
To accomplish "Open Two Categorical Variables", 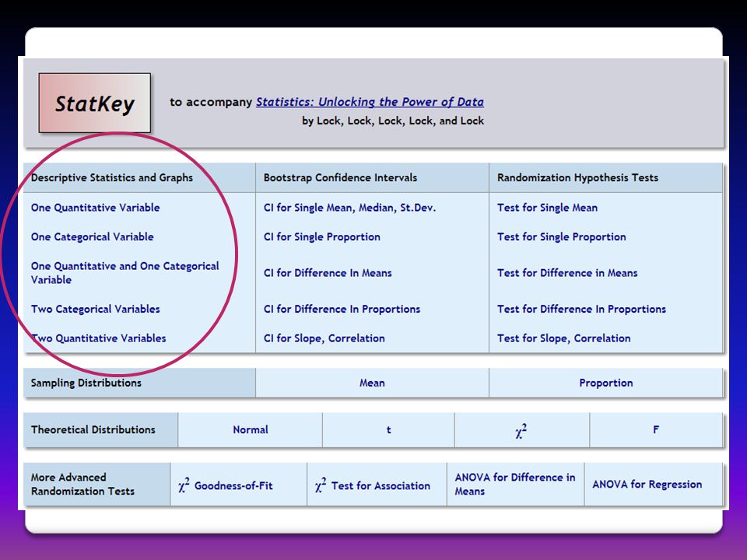I will (x=95, y=309).
